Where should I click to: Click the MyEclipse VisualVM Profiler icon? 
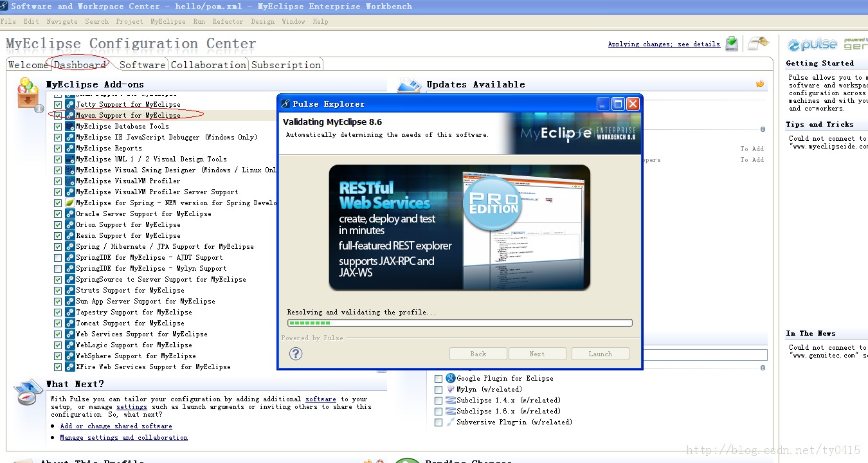69,181
